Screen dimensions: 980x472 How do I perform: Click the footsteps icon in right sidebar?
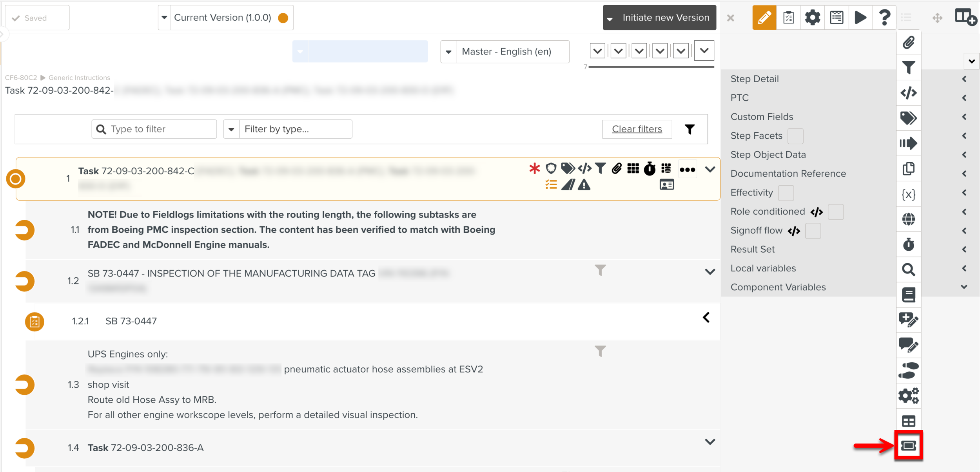click(908, 371)
